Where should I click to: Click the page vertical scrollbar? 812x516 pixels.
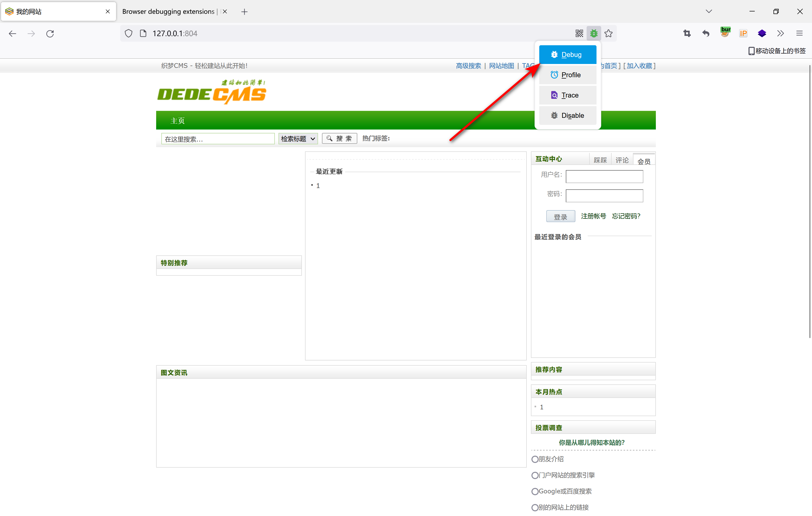(809, 202)
